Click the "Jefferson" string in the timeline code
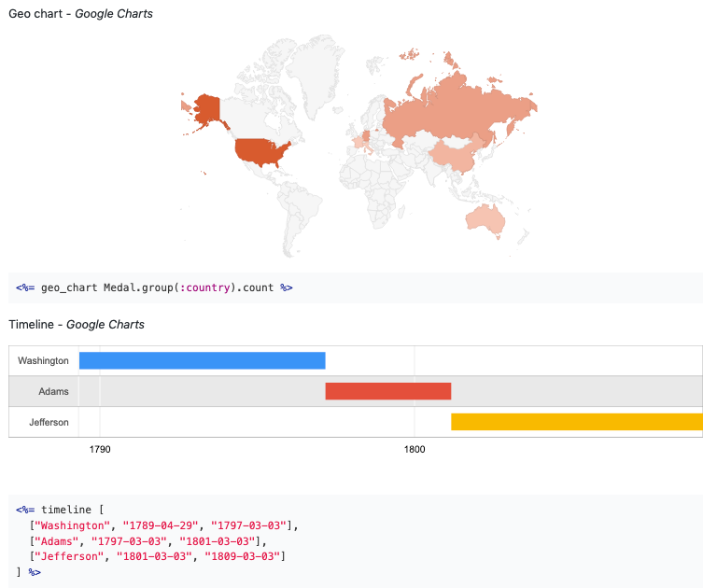 pyautogui.click(x=73, y=556)
